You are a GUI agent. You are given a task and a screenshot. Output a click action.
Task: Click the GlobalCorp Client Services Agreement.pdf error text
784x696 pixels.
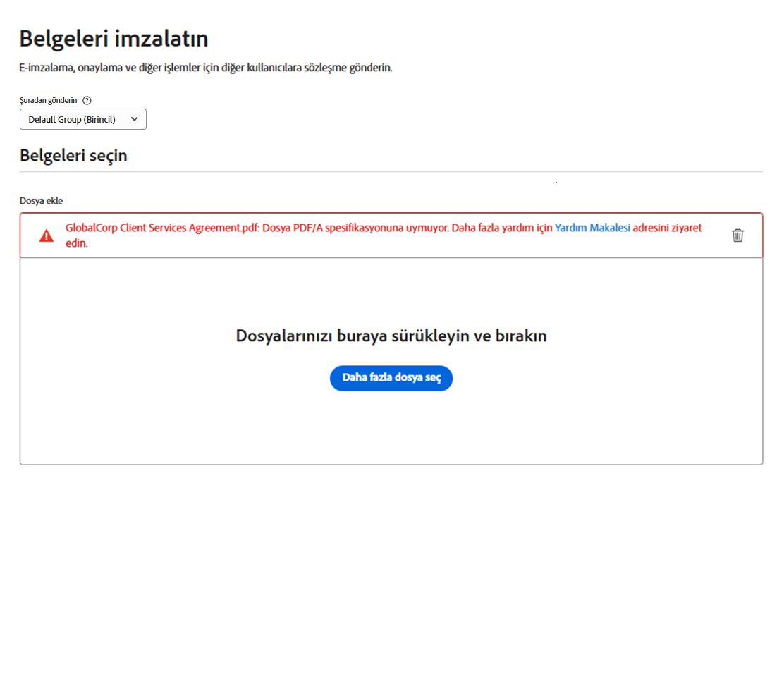384,235
